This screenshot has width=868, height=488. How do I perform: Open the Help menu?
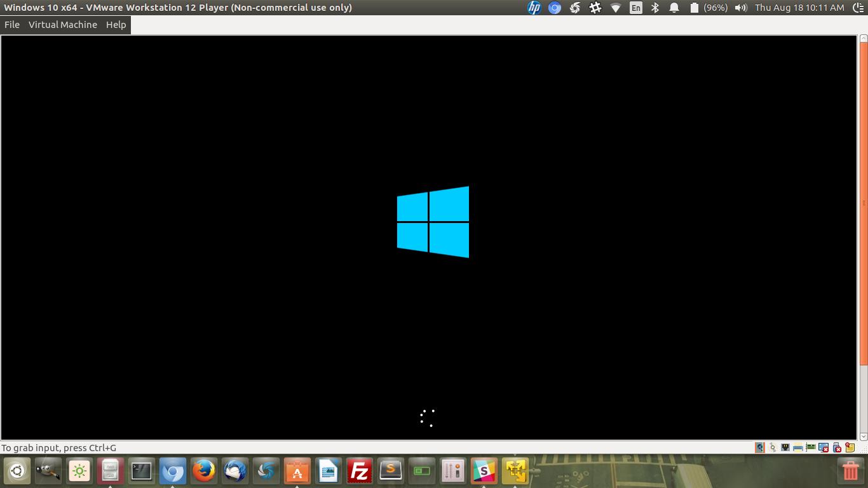[116, 24]
